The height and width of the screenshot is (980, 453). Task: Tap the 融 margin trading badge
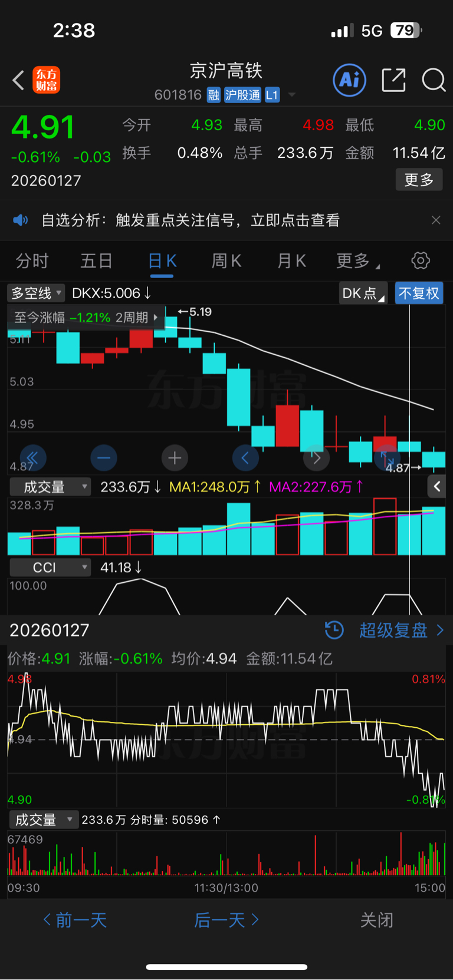pyautogui.click(x=214, y=95)
